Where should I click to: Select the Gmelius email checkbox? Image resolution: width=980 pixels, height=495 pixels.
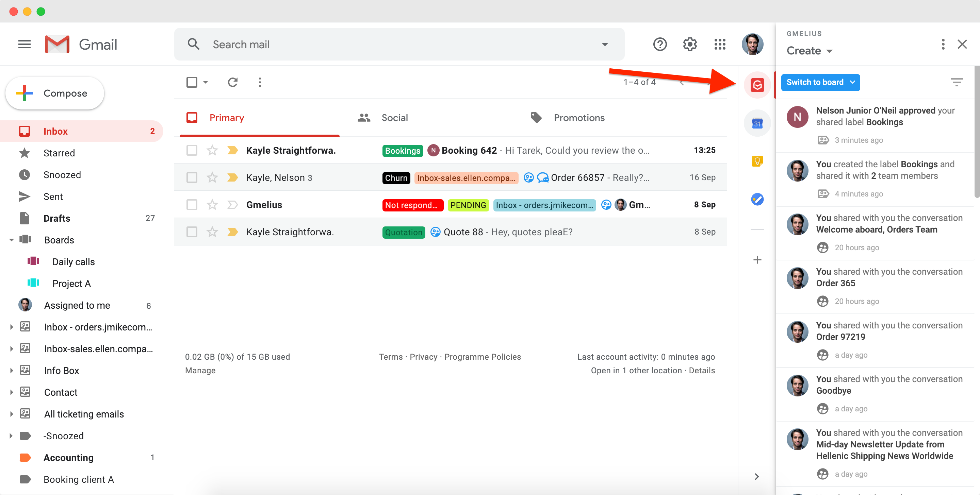pos(192,205)
